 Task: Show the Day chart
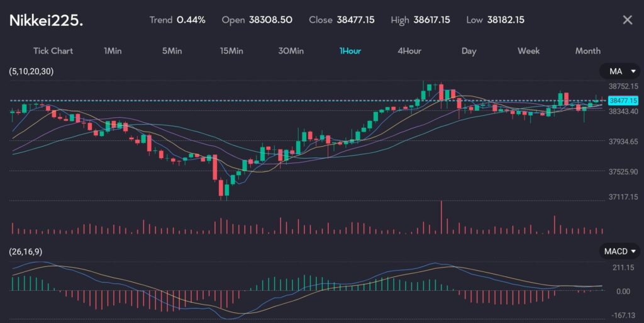coord(469,51)
